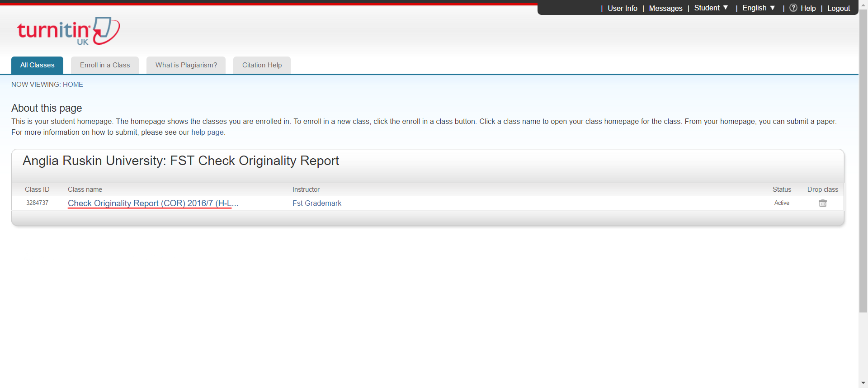Switch to Enroll in a Class tab
This screenshot has width=868, height=388.
click(105, 65)
